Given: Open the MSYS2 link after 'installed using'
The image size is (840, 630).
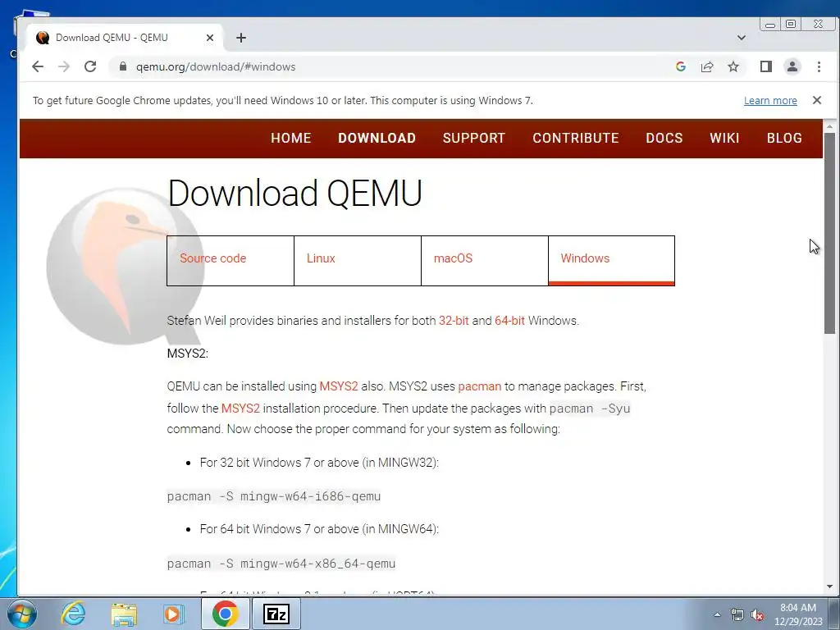Looking at the screenshot, I should (x=339, y=386).
